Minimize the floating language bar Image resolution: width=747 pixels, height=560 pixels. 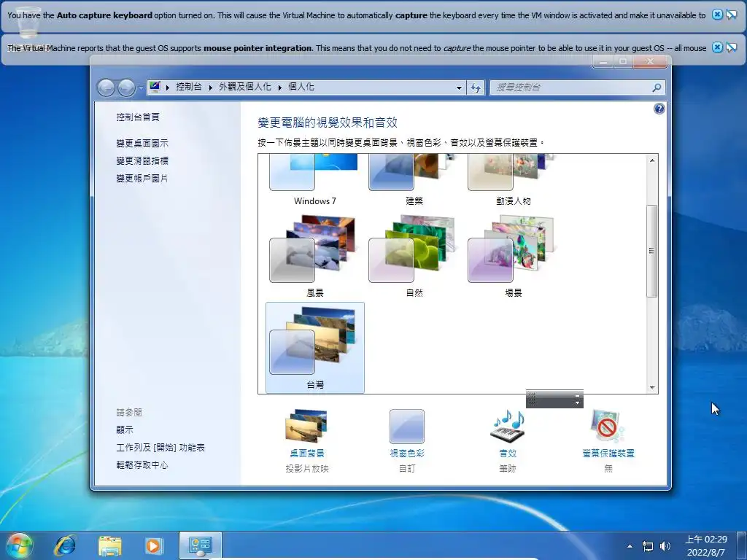(577, 395)
